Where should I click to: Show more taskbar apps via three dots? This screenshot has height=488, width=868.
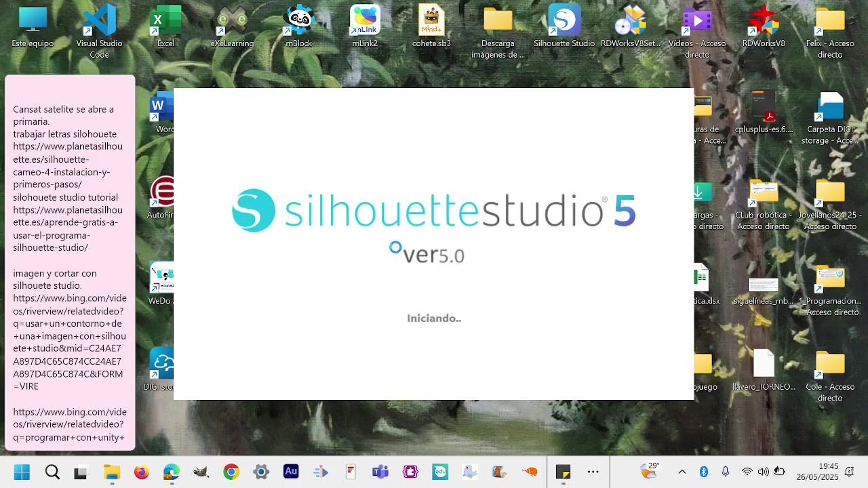click(593, 472)
